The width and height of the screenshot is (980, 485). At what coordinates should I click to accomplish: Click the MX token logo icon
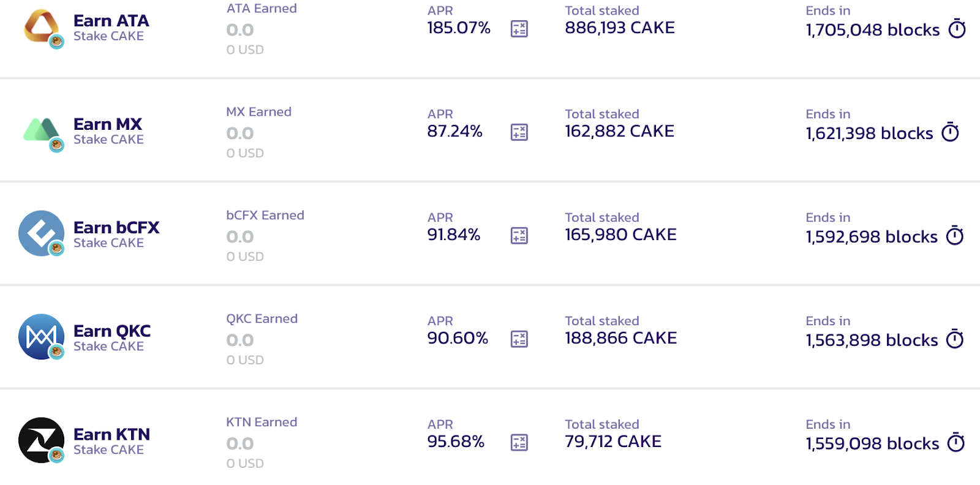tap(42, 130)
